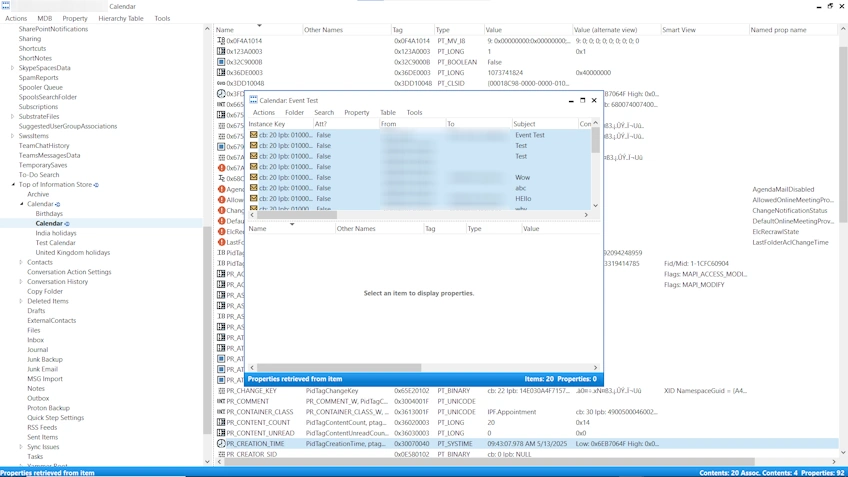Open the Actions menu in main window
Screen dimensions: 848x477
click(x=16, y=18)
